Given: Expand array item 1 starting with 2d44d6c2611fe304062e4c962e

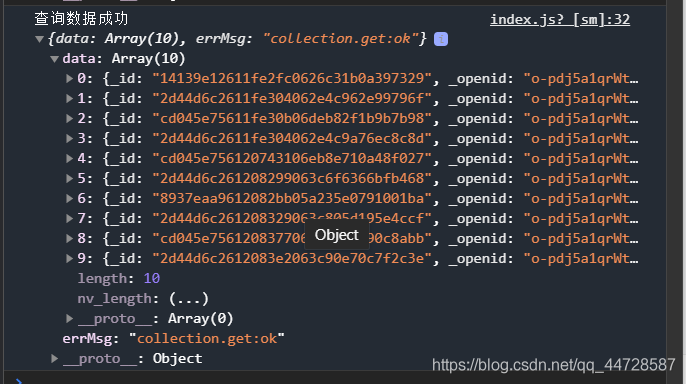Looking at the screenshot, I should pyautogui.click(x=69, y=99).
